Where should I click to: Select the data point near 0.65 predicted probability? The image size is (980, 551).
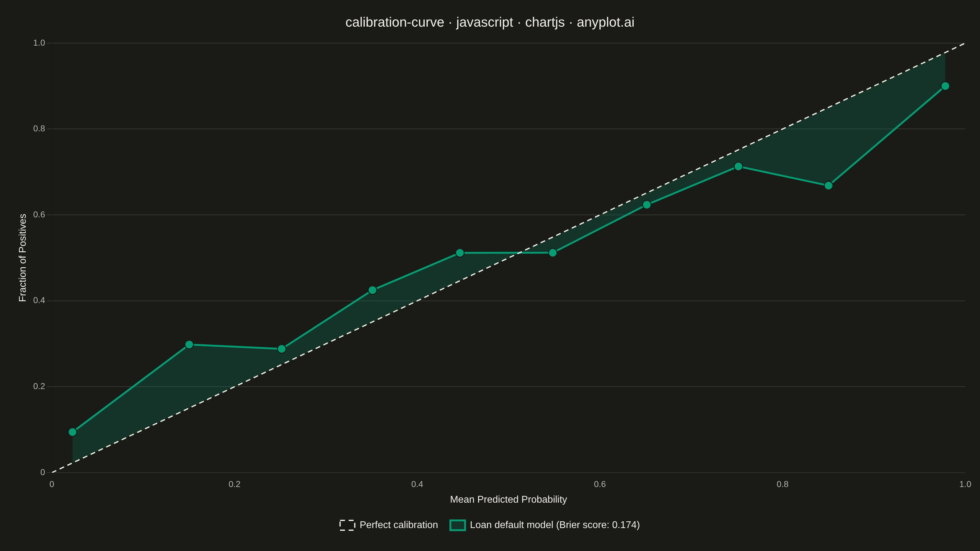(647, 205)
